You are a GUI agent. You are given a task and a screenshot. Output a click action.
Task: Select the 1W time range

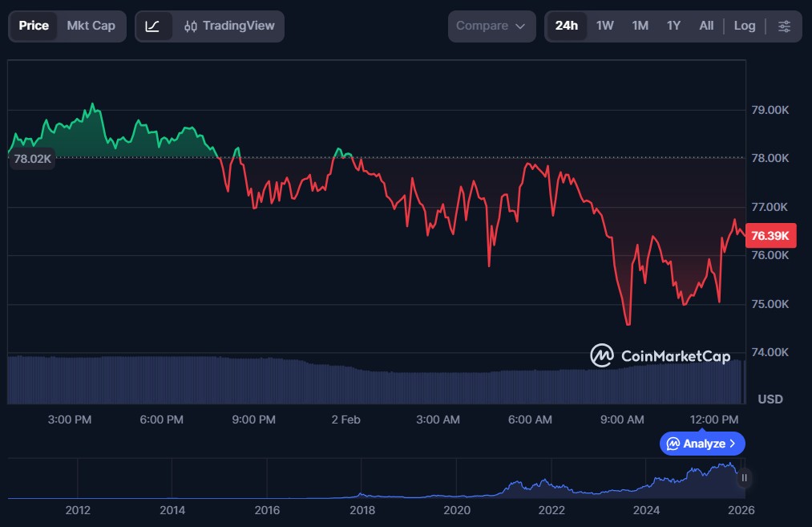tap(604, 26)
